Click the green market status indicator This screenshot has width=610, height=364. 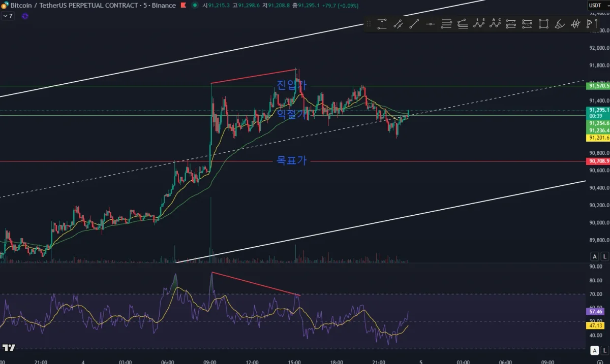pos(195,6)
